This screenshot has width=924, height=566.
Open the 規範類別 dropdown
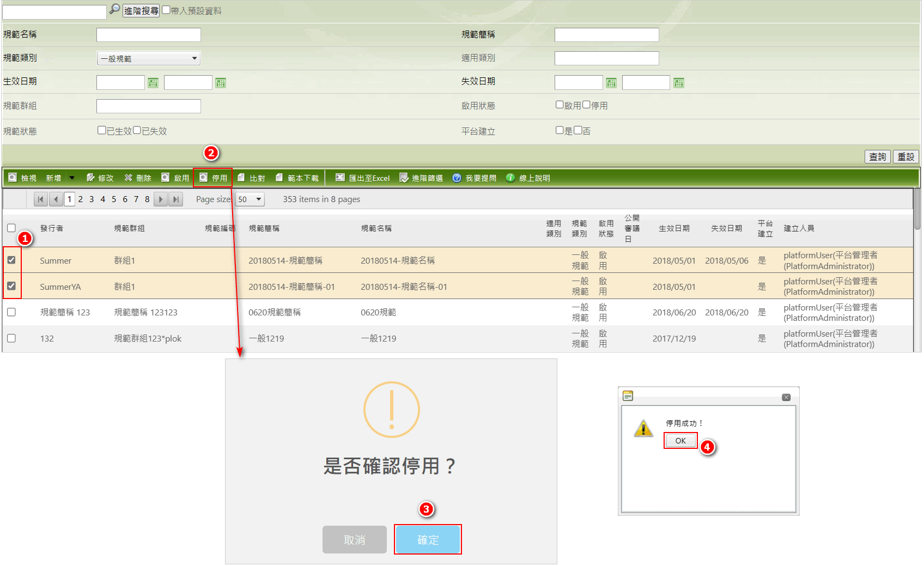(x=149, y=58)
